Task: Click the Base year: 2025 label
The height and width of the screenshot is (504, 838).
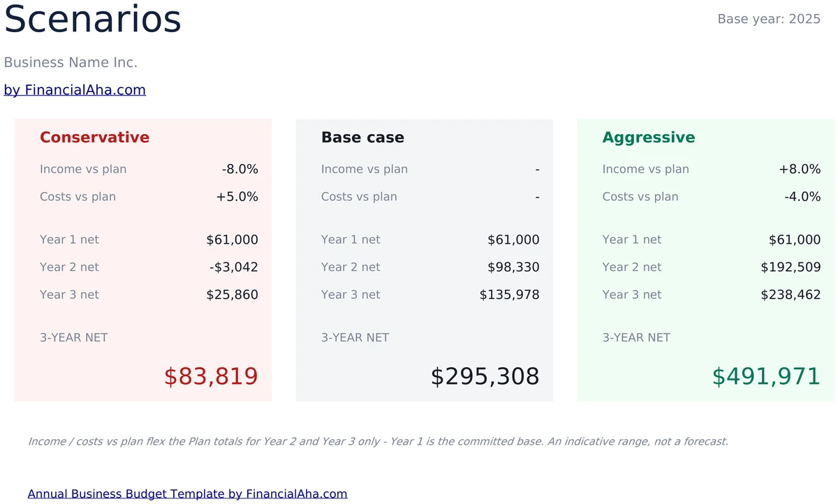Action: pos(769,19)
